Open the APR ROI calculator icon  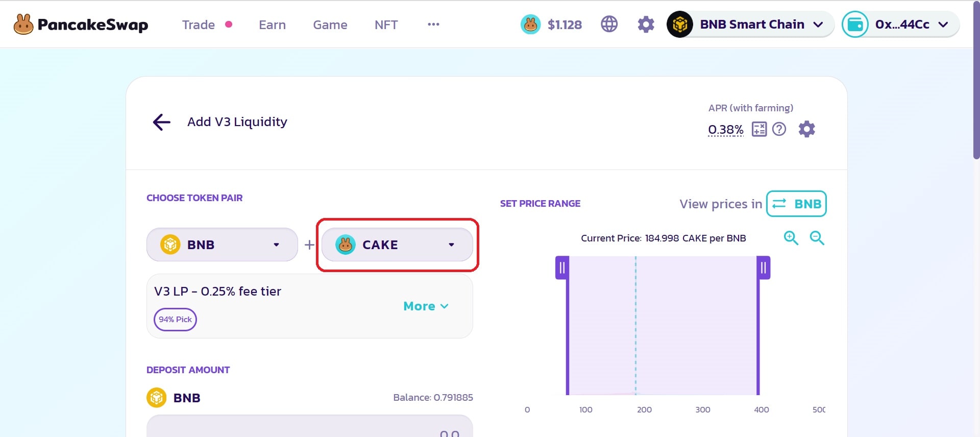(x=759, y=129)
